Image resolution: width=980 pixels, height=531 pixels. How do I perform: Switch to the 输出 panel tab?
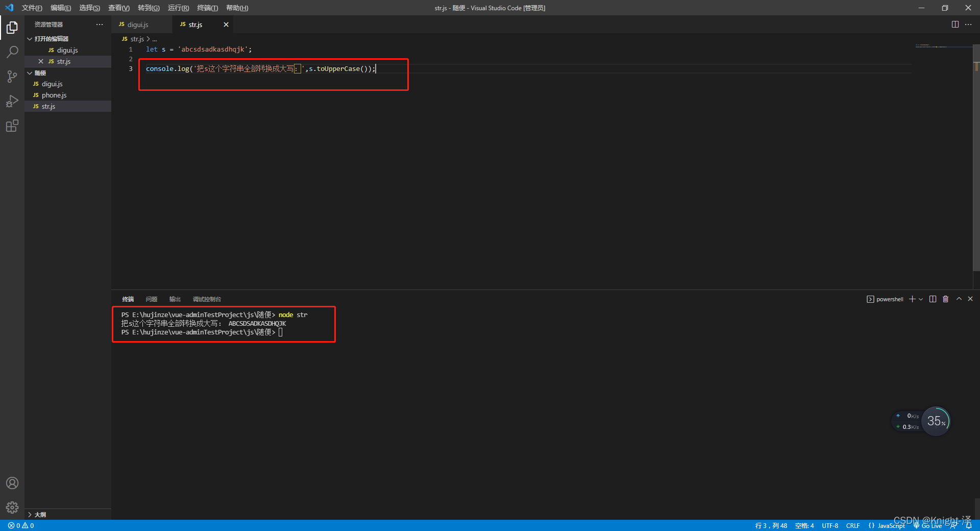coord(175,299)
